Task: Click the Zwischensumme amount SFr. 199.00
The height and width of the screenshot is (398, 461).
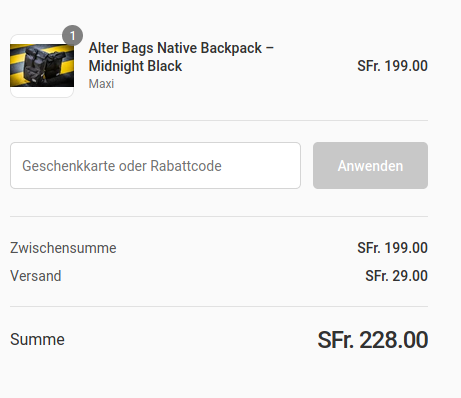Action: tap(392, 248)
